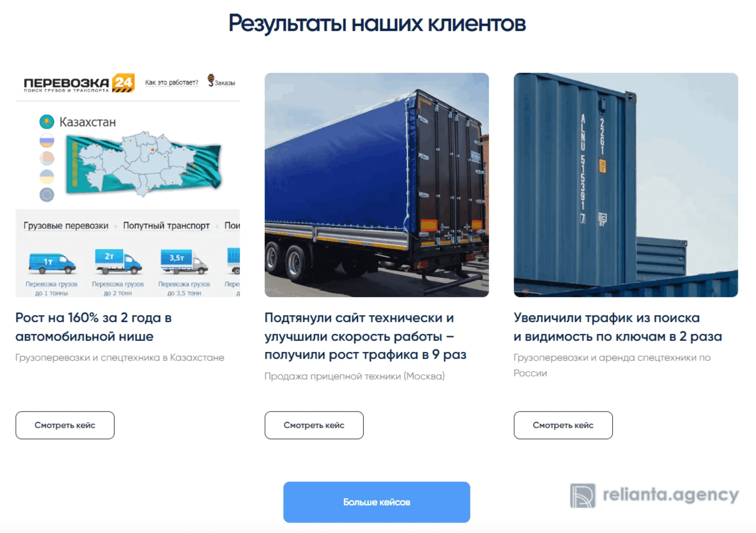Select the Russian flag icon
756x533 pixels.
[47, 140]
